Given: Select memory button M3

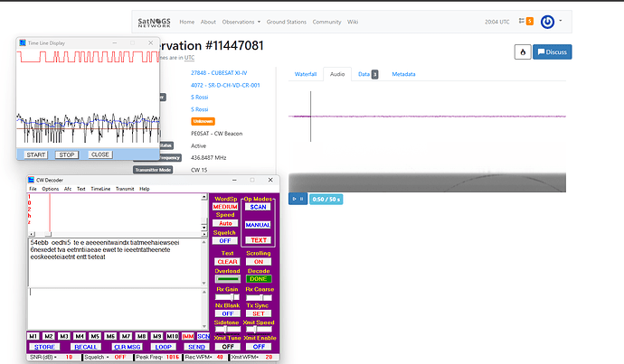Looking at the screenshot, I should tap(64, 336).
